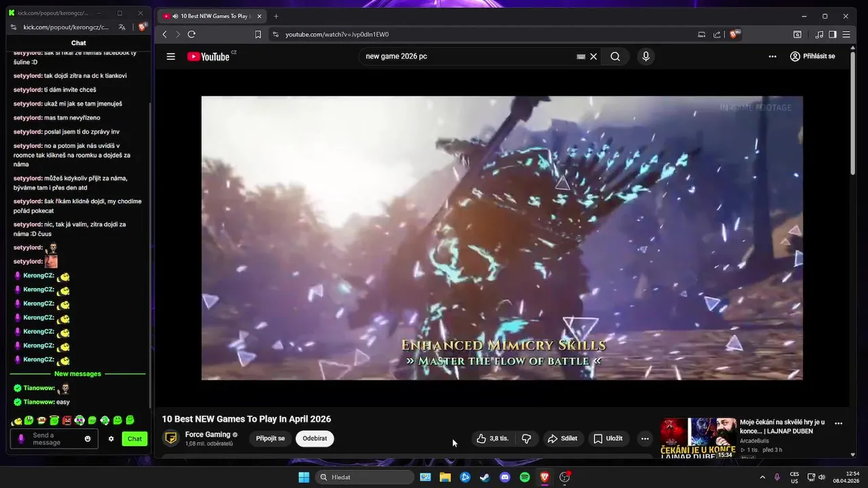868x488 pixels.
Task: Open File Explorer from the taskbar
Action: [445, 477]
